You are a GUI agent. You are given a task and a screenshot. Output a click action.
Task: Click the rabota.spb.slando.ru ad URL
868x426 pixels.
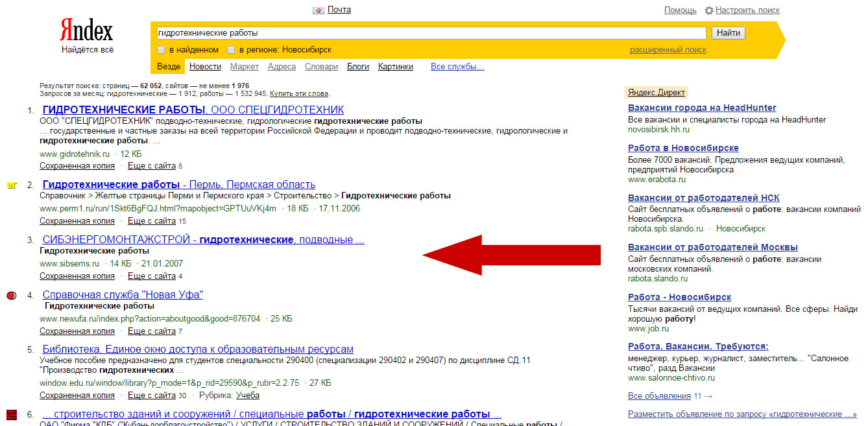666,229
